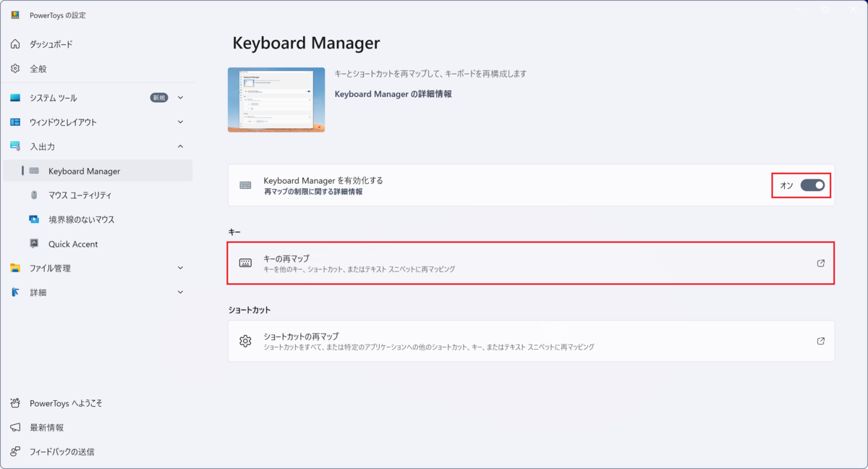Click the ショートカットの再マップ gear icon

[245, 341]
